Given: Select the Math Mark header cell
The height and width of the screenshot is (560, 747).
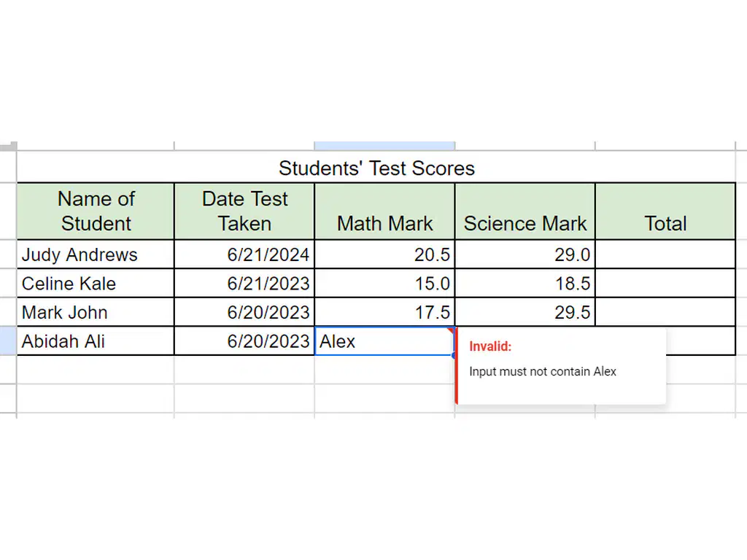Looking at the screenshot, I should (x=384, y=211).
